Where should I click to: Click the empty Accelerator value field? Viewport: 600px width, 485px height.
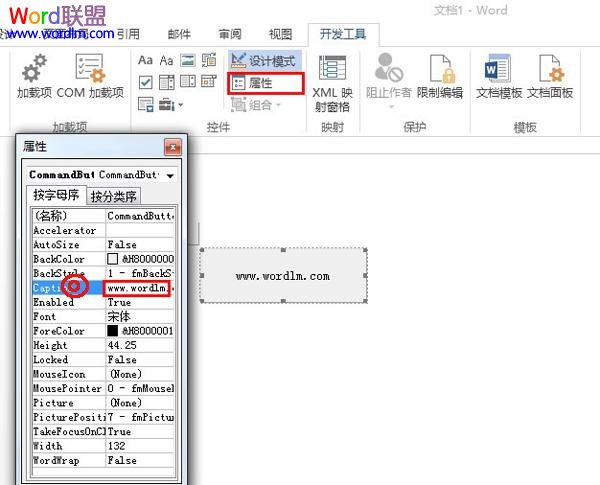click(x=140, y=230)
